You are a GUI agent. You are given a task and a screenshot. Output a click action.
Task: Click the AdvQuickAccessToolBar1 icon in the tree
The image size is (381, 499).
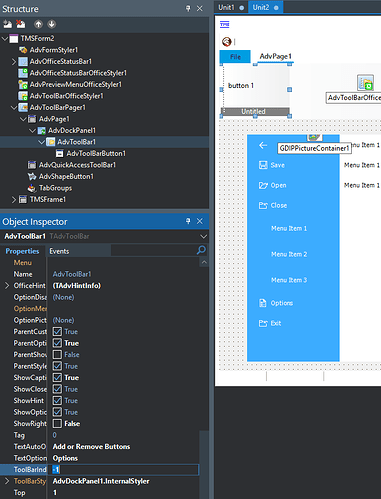32,165
